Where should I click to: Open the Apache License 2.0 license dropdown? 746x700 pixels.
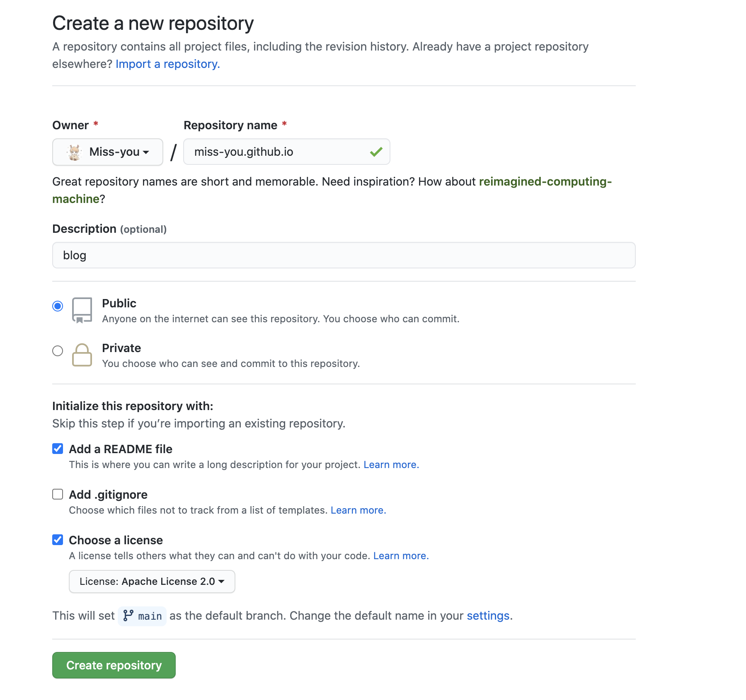coord(152,582)
